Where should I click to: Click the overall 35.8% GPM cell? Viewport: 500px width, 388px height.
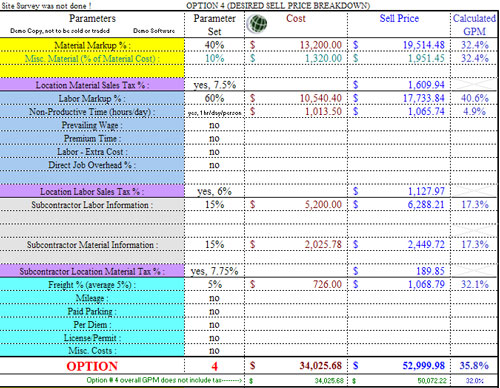click(475, 366)
